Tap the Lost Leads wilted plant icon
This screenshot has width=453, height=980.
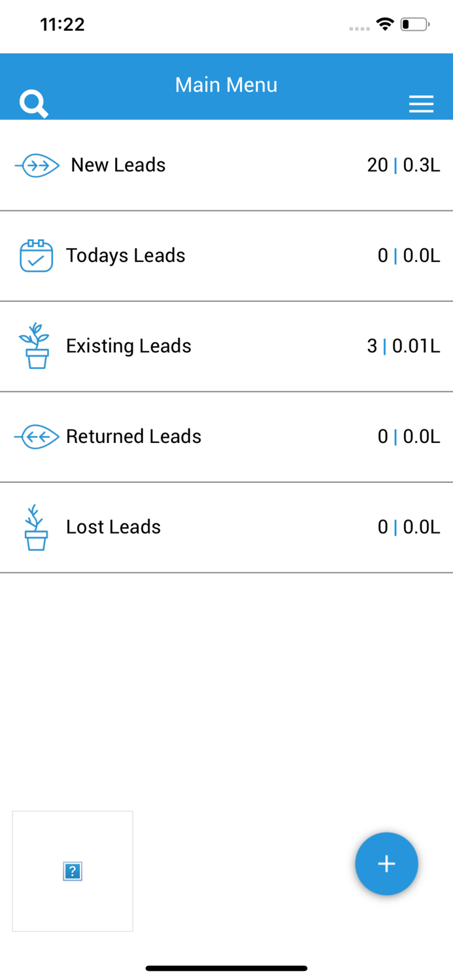pyautogui.click(x=36, y=527)
